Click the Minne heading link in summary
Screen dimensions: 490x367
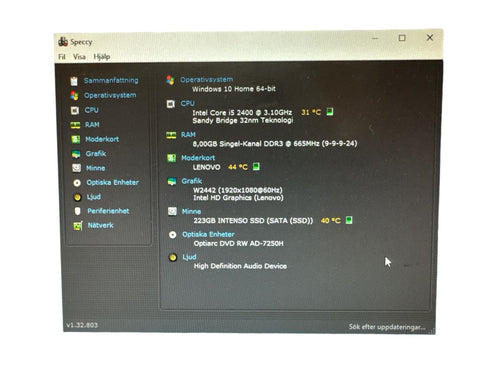point(191,211)
